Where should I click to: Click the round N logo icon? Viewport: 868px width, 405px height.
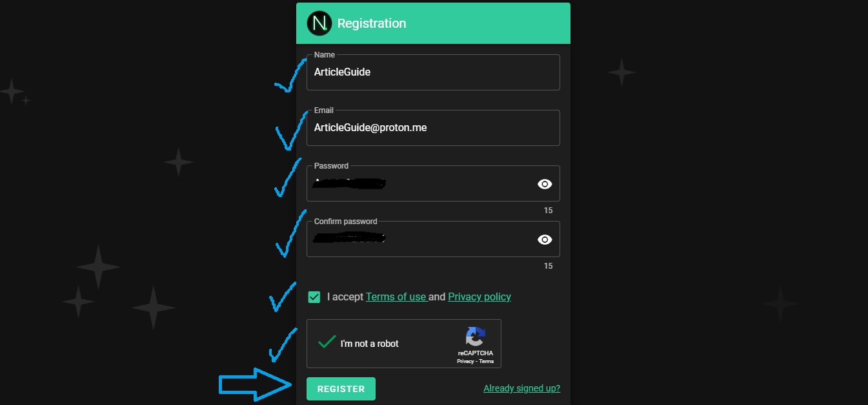tap(318, 23)
